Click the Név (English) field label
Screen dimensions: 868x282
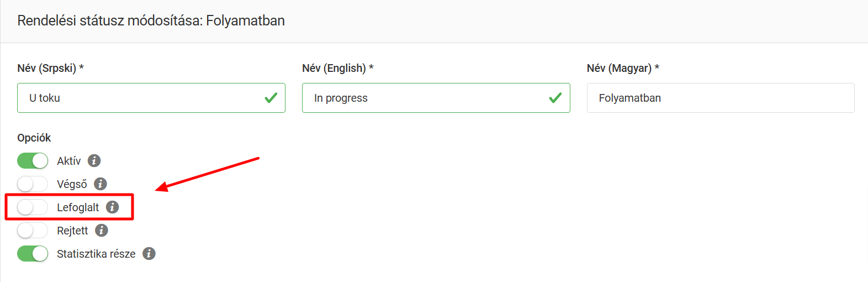(x=337, y=68)
